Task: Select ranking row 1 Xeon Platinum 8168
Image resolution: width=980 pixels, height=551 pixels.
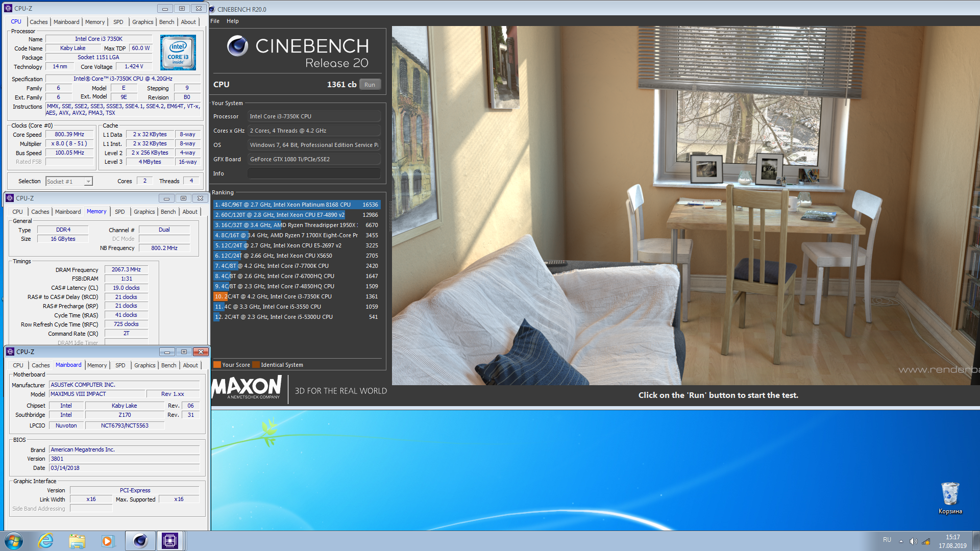Action: pos(297,205)
